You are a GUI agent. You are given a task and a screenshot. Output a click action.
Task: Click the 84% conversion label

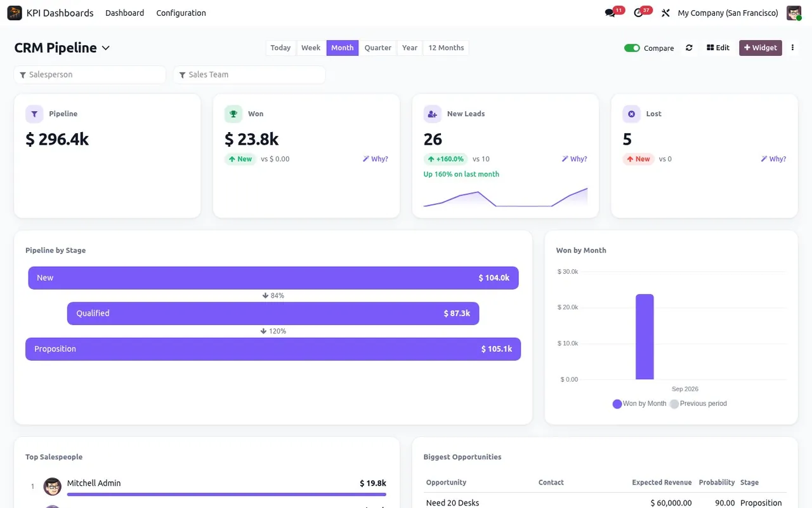click(x=273, y=296)
